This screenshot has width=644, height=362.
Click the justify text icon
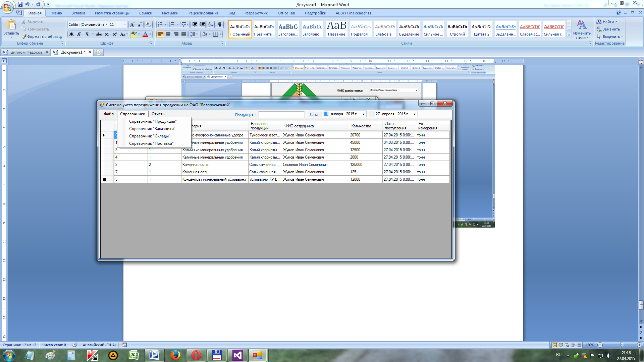coord(184,34)
